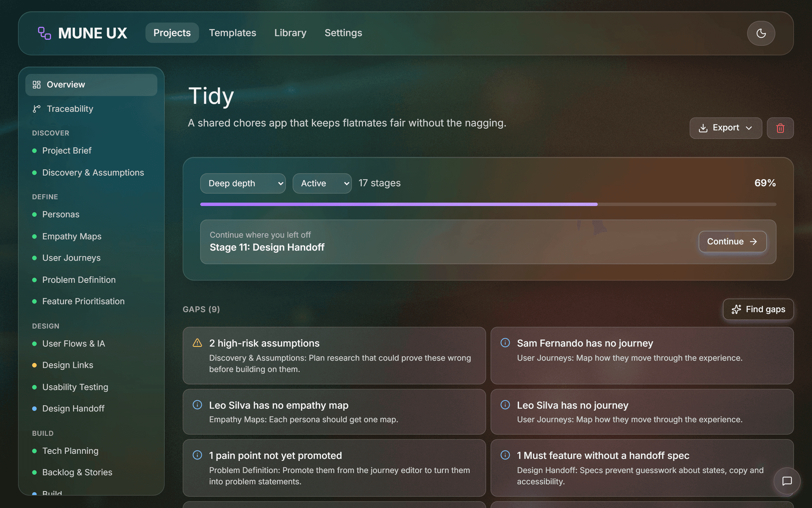Screen dimensions: 812x508
Task: Expand the Export menu chevron
Action: (x=749, y=128)
